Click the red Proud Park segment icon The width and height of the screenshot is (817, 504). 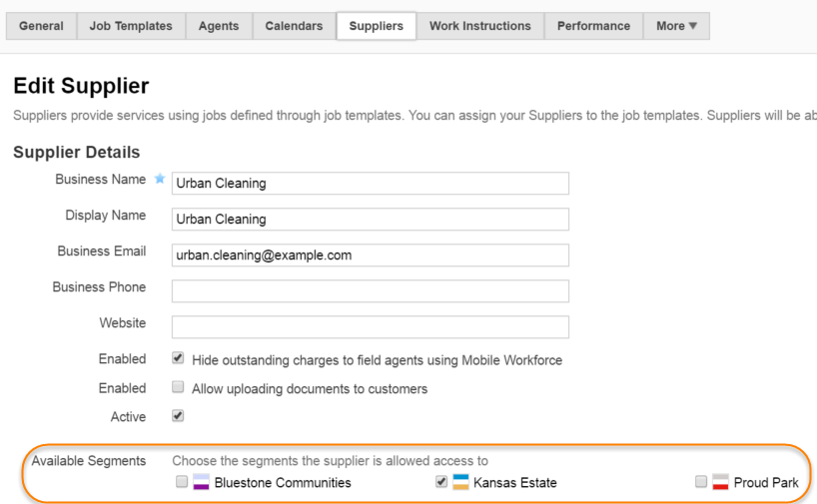pos(720,482)
